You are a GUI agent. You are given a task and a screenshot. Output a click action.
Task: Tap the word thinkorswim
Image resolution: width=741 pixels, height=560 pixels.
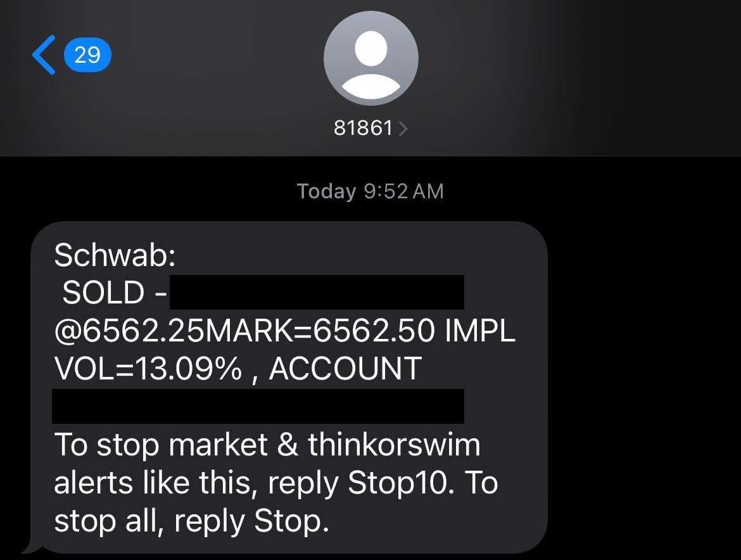click(394, 445)
